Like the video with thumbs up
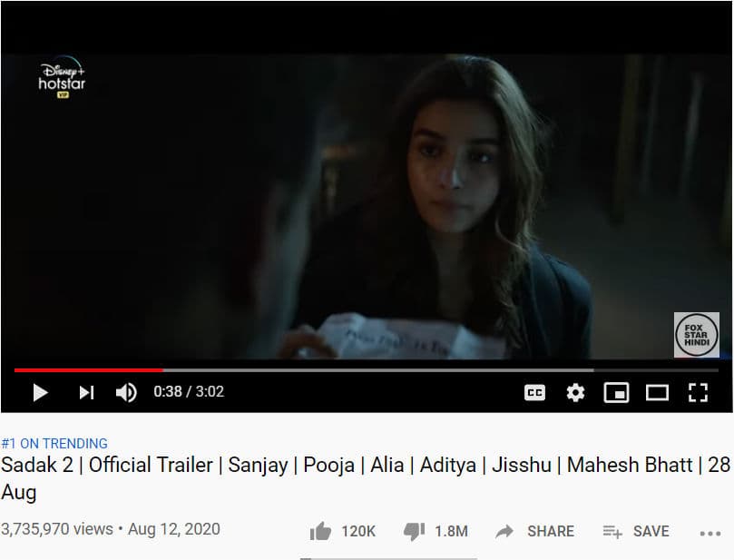 tap(320, 531)
